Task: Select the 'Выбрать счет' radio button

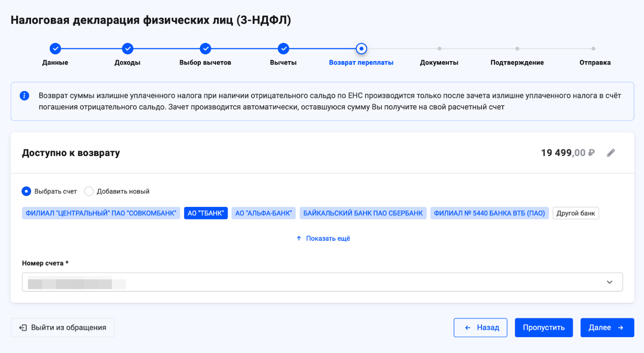Action: click(26, 191)
